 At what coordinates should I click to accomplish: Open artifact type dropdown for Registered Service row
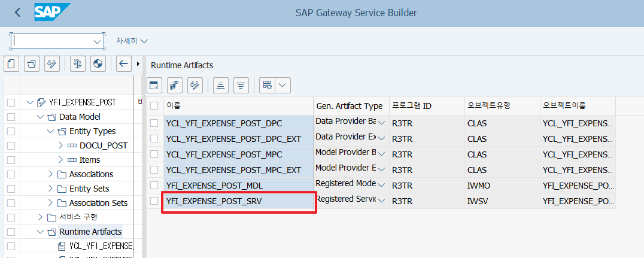click(x=382, y=201)
